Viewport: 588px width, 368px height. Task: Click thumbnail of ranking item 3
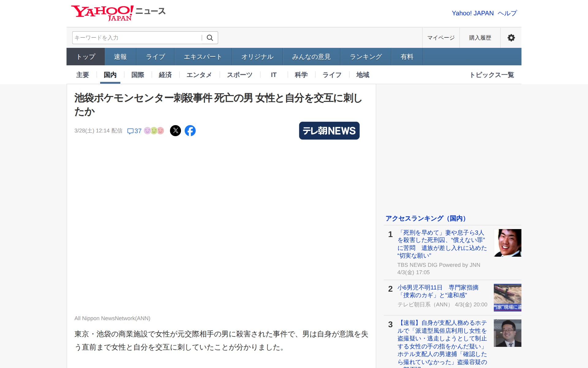click(x=507, y=333)
